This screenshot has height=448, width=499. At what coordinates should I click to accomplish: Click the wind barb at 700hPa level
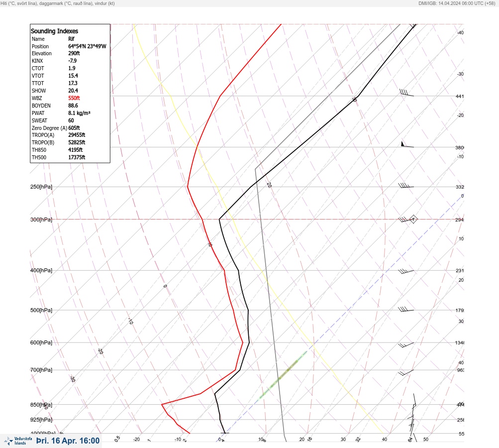pos(406,372)
